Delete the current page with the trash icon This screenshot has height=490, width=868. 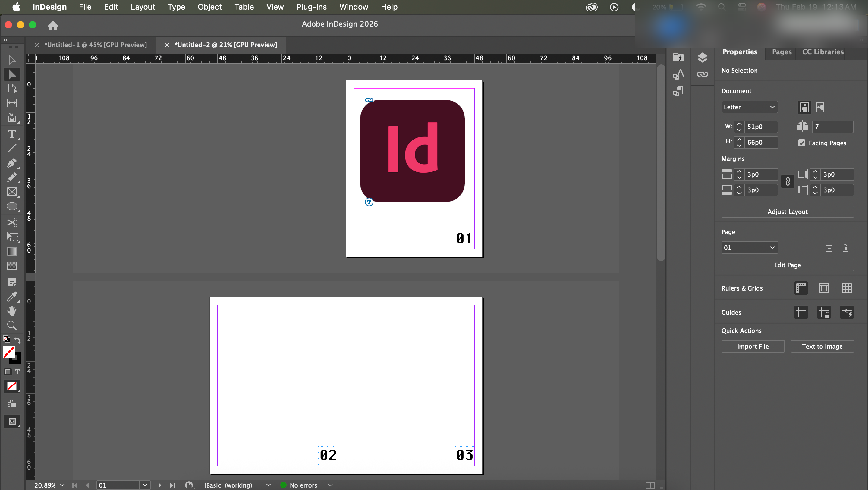point(845,248)
